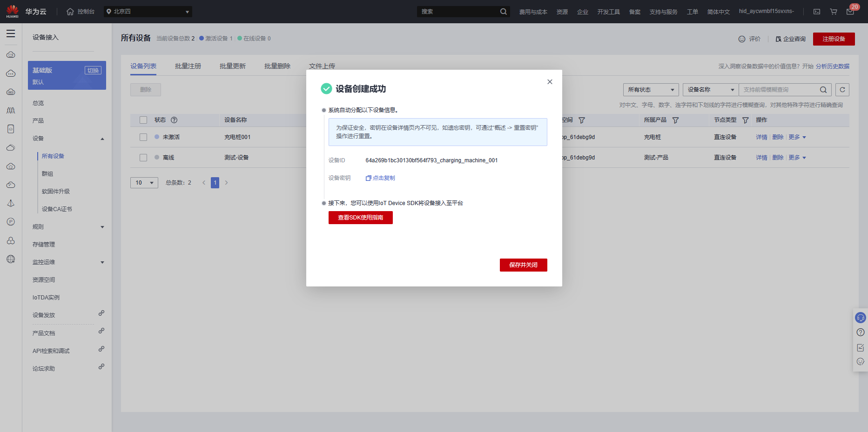Image resolution: width=868 pixels, height=432 pixels.
Task: Click the 设备发放 external link icon
Action: click(x=101, y=313)
